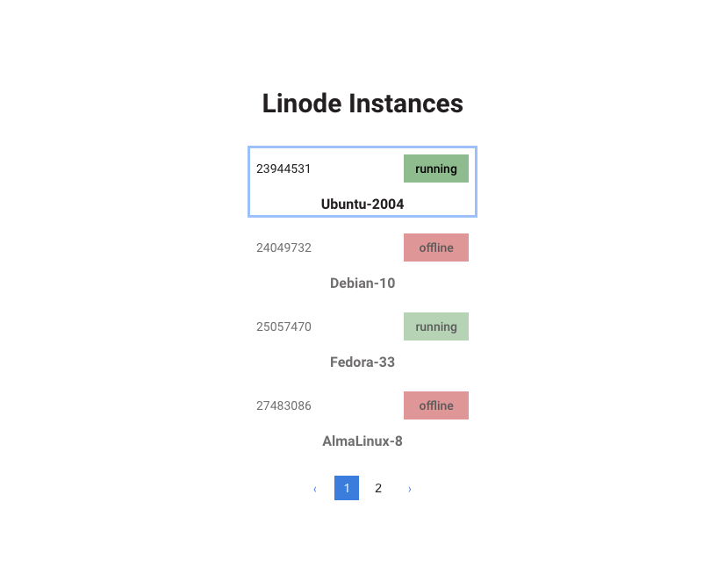Click the offline status badge for AlmaLinux-8
The image size is (725, 588).
pyautogui.click(x=436, y=405)
